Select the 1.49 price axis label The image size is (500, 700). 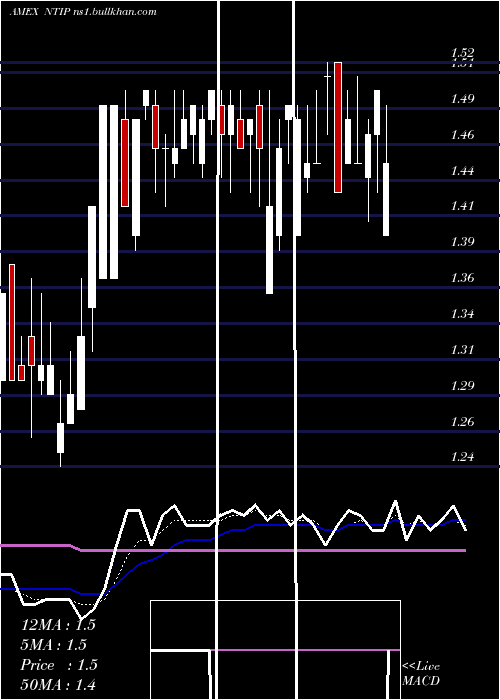(x=462, y=99)
